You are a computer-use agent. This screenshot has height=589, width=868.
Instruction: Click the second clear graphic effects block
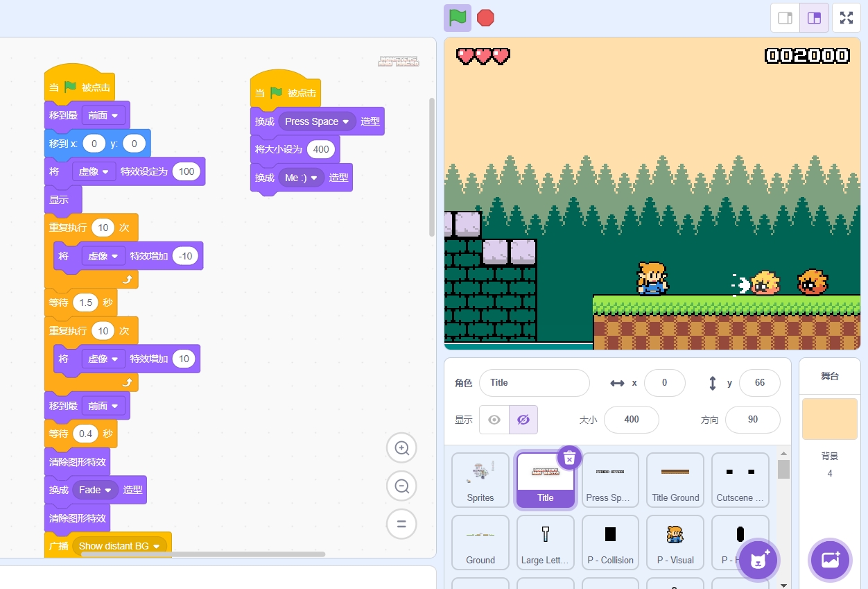tap(77, 518)
